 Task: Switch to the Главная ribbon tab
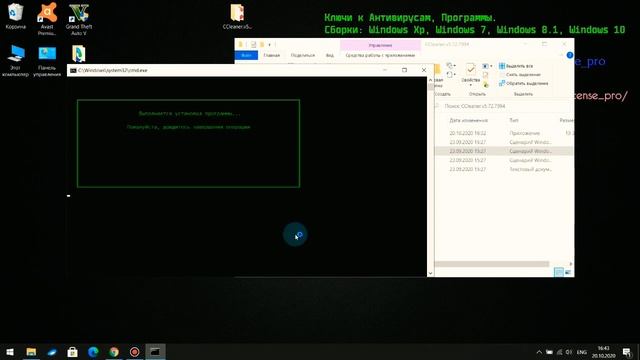coord(271,55)
